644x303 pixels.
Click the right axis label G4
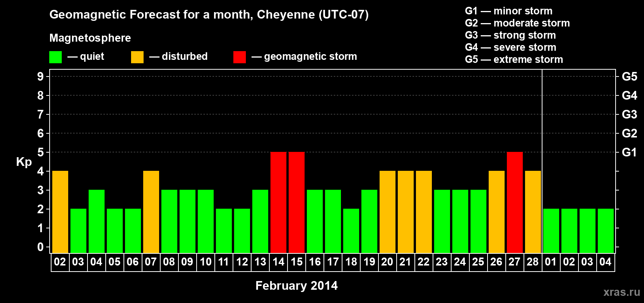click(x=629, y=95)
